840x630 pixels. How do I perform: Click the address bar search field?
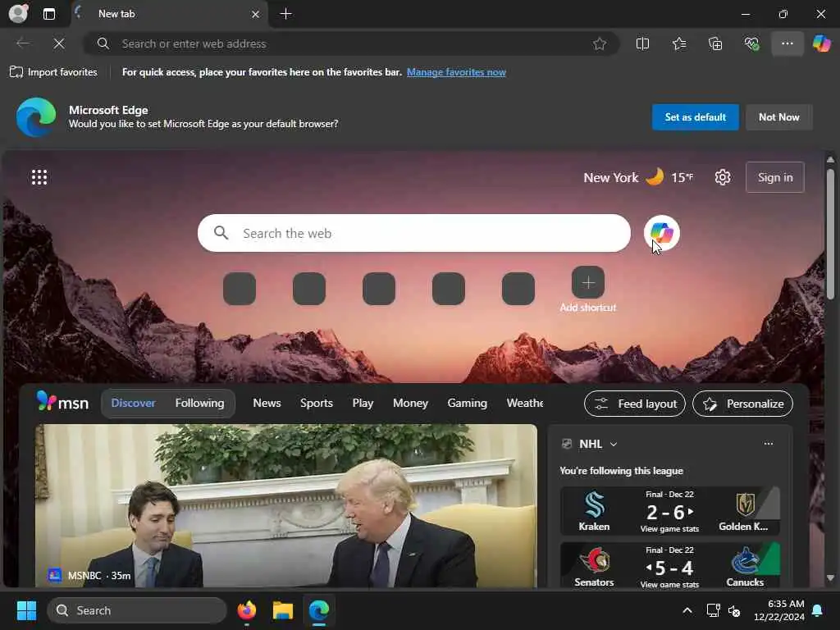[351, 44]
